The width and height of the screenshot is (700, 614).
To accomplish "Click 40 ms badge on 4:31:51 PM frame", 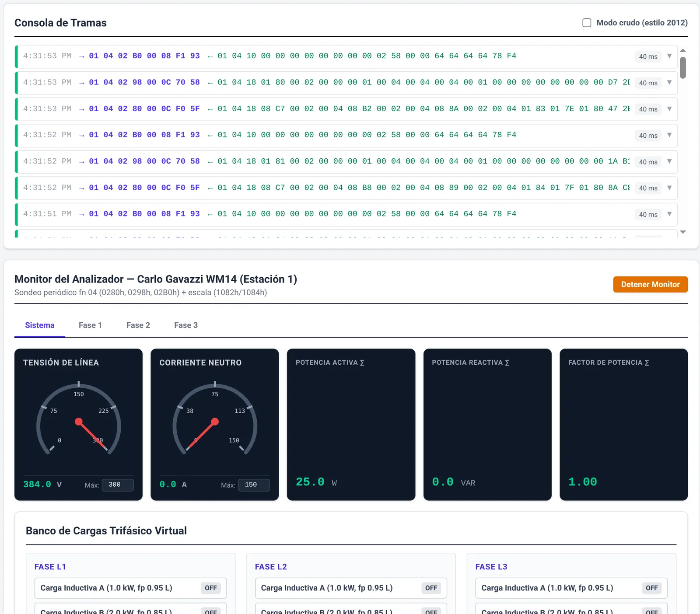I will click(648, 214).
